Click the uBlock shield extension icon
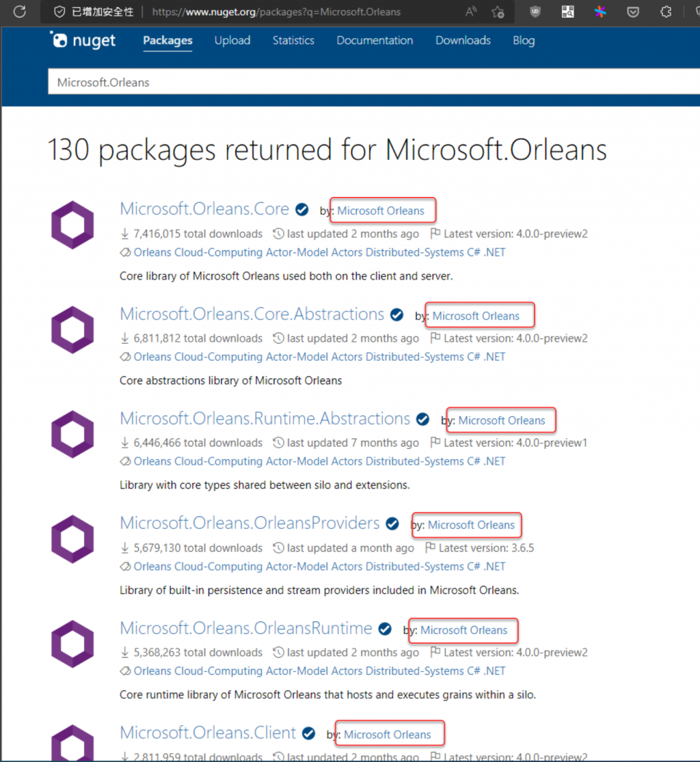Screen dimensions: 700x762 pyautogui.click(x=535, y=12)
